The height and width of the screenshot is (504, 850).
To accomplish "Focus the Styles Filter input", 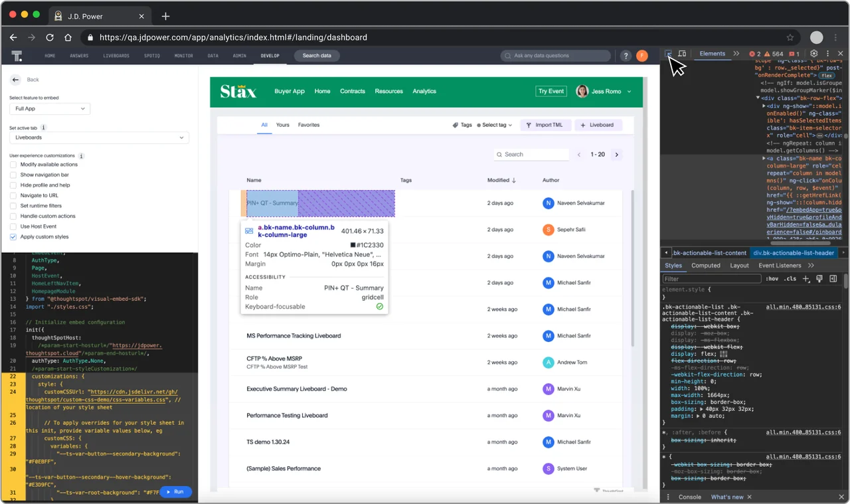I will pyautogui.click(x=712, y=279).
